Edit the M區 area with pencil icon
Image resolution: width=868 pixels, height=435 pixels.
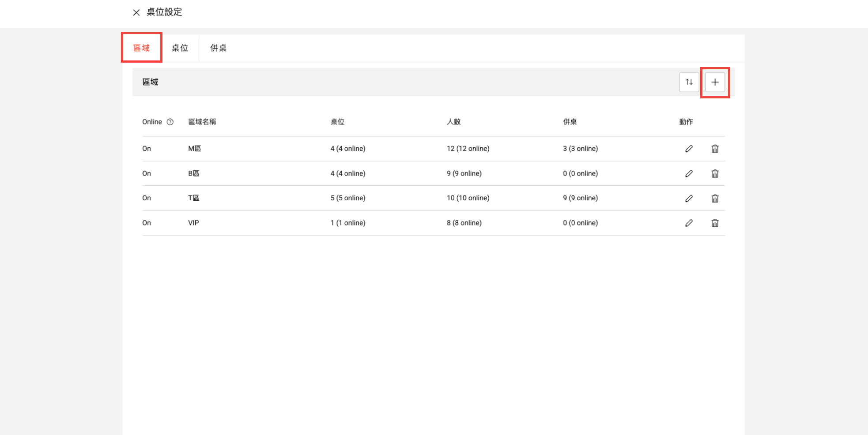(x=689, y=149)
